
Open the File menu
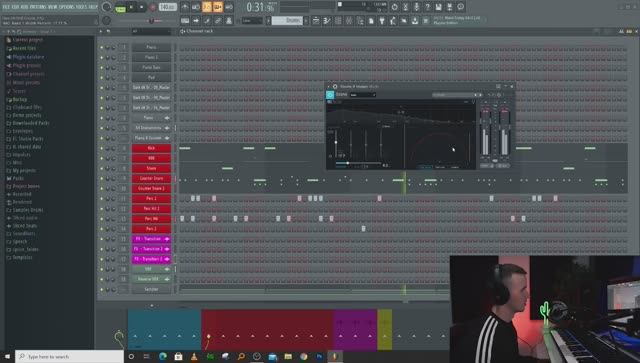5,7
